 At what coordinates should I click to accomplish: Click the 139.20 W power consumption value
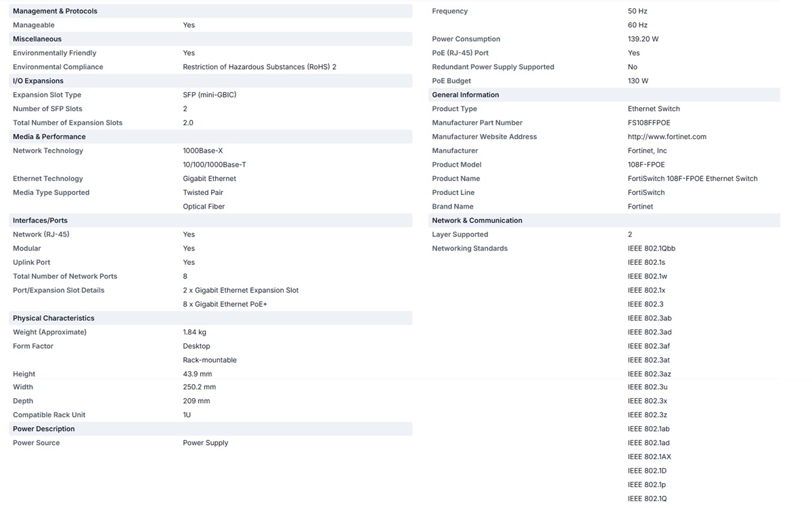pos(643,39)
